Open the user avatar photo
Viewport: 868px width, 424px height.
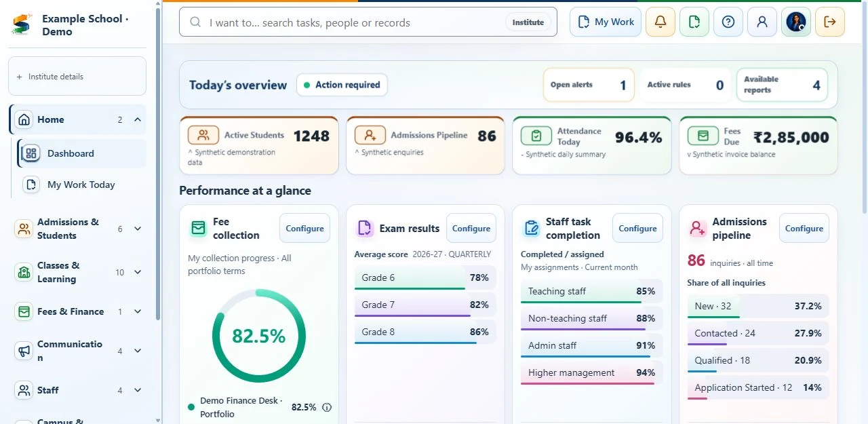click(x=795, y=22)
